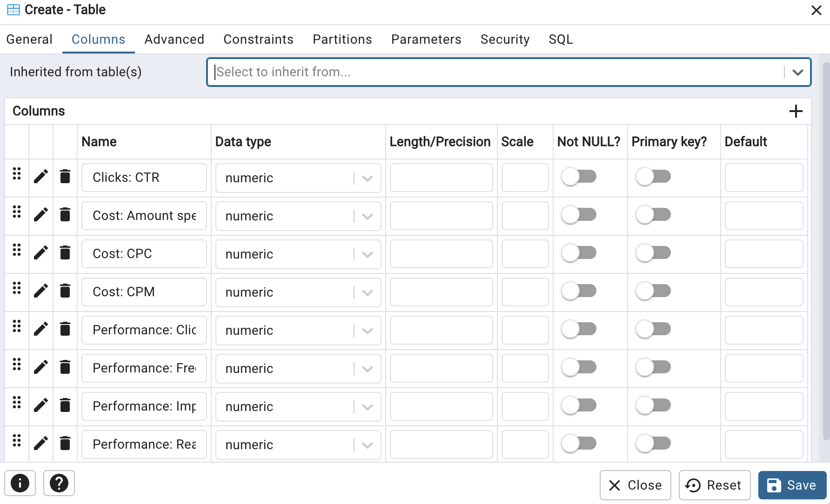Click drag handle of Cost: CPC row
This screenshot has width=830, height=504.
point(17,250)
